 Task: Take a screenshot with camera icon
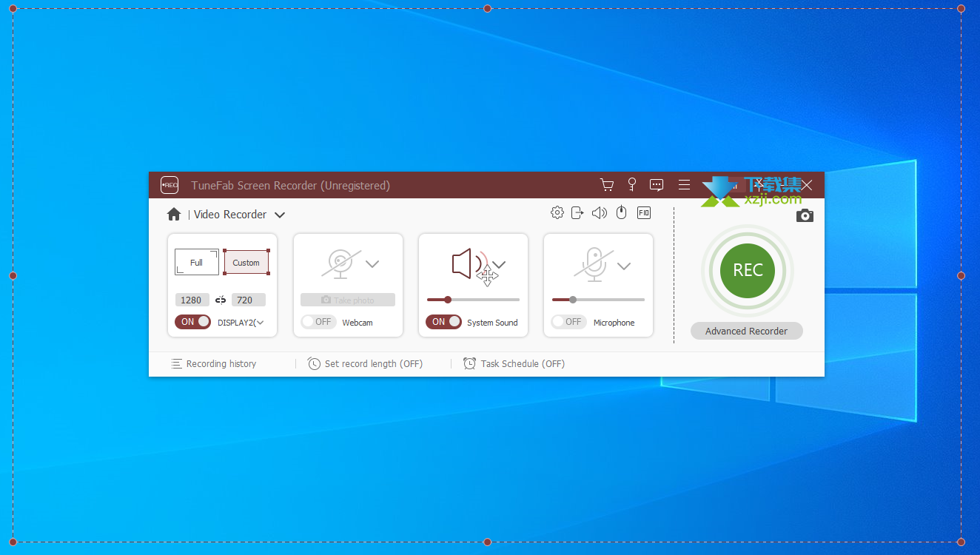coord(805,215)
